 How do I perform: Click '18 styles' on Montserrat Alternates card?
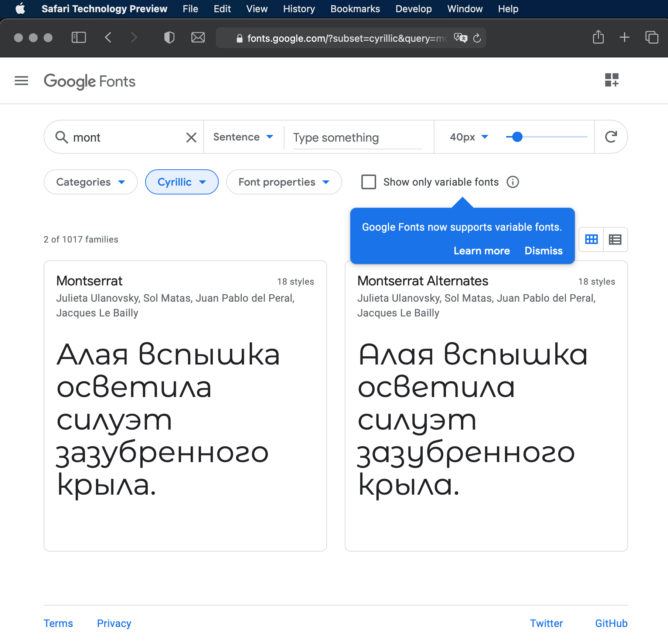point(597,282)
